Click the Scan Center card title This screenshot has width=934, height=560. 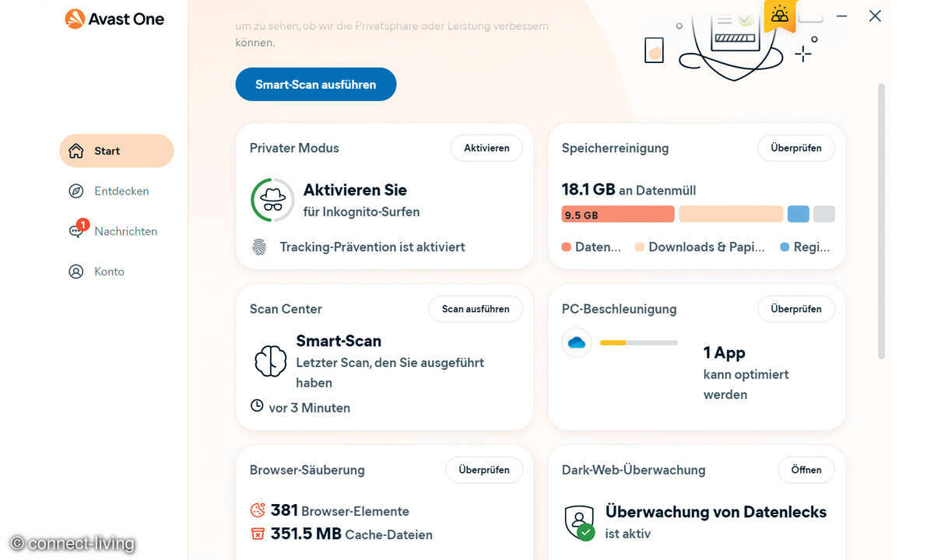286,309
